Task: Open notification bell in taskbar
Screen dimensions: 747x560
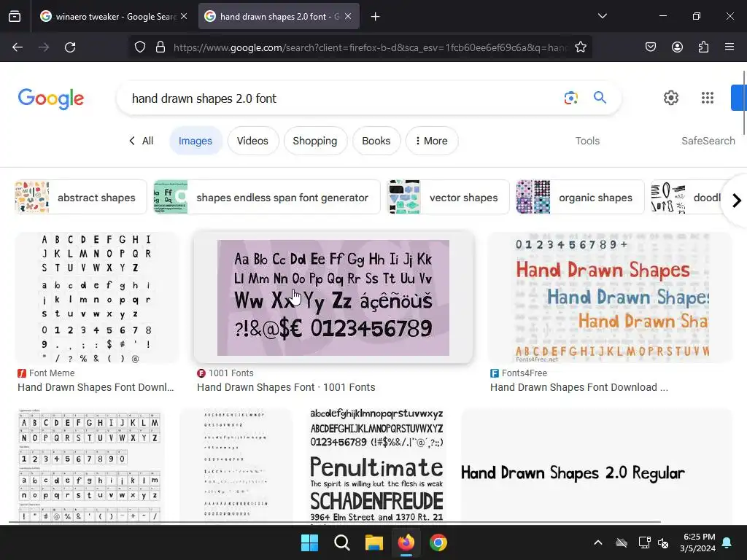Action: click(727, 542)
